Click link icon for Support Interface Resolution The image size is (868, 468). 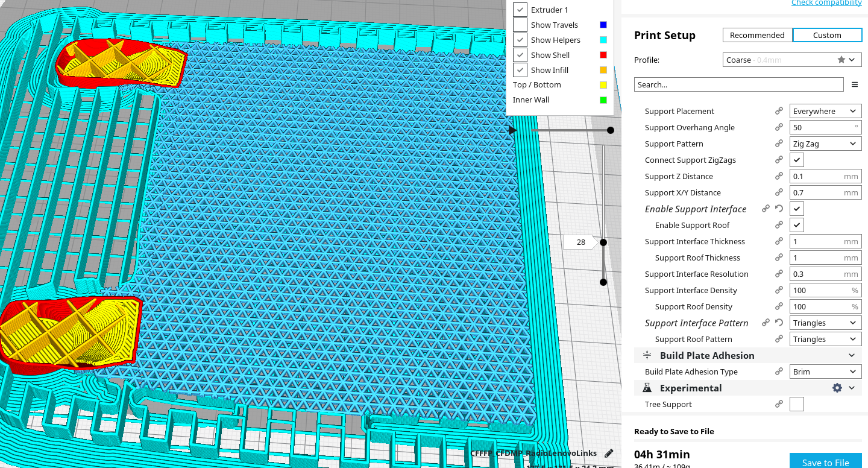[779, 274]
